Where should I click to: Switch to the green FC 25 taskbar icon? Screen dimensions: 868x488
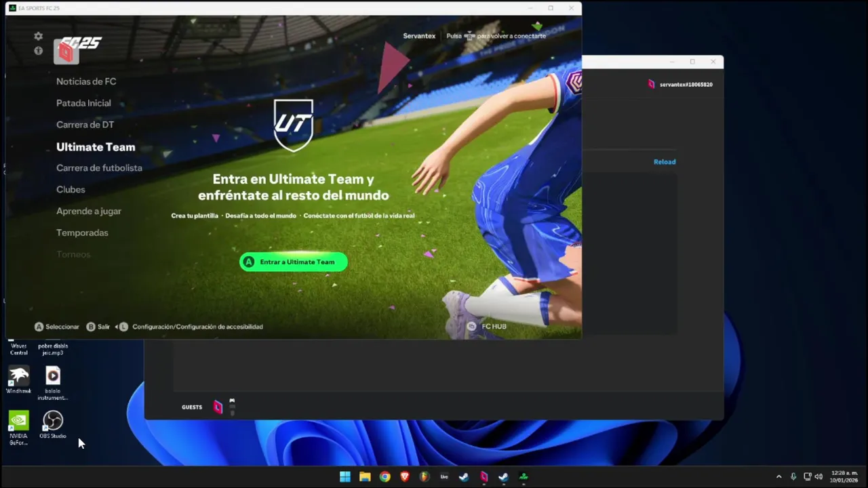tap(524, 476)
